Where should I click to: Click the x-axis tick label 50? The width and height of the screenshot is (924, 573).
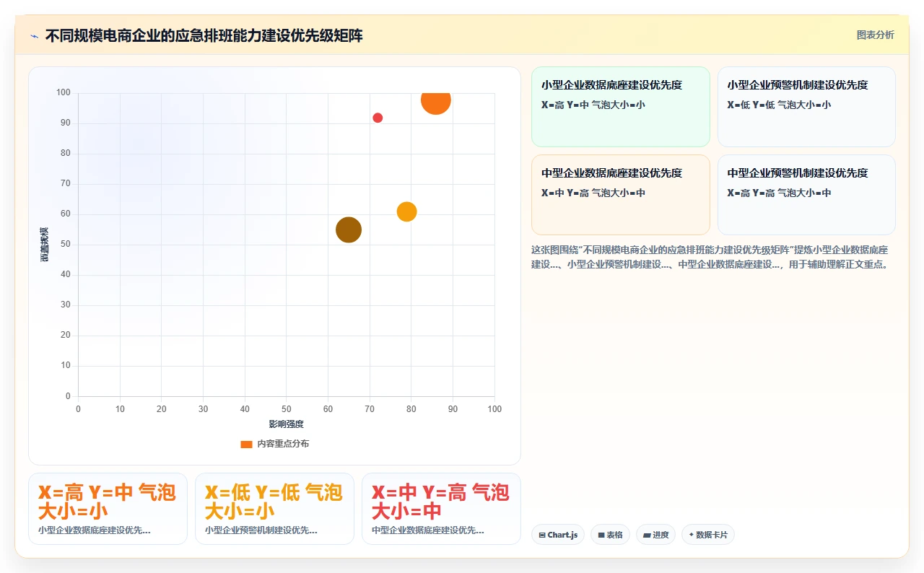click(287, 409)
